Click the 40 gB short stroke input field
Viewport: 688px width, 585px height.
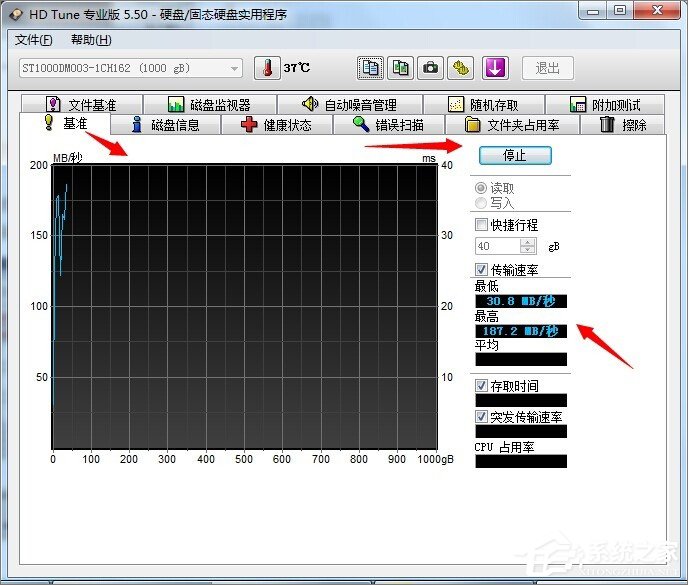click(498, 246)
